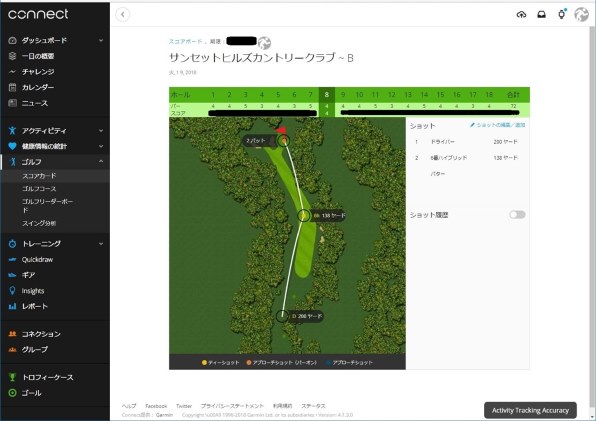Open スイング分析 in the golf submenu
This screenshot has height=421, width=596.
pyautogui.click(x=39, y=223)
